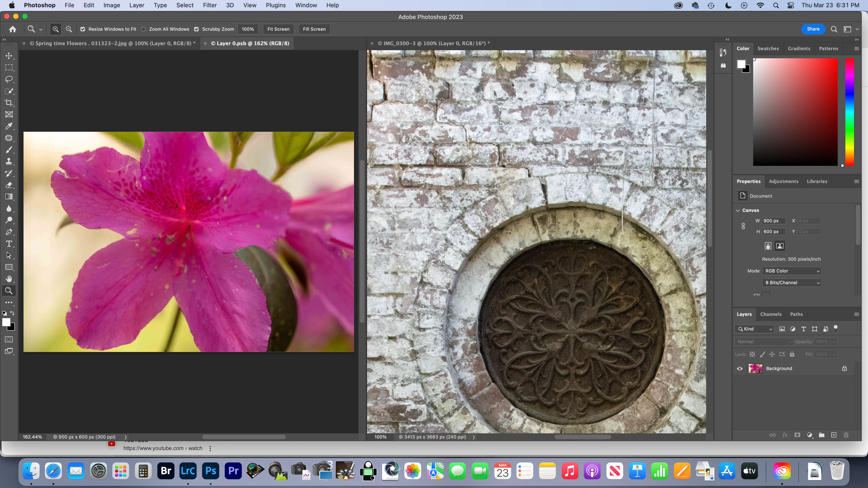This screenshot has width=868, height=488.
Task: Open the RGB Color mode dropdown
Action: click(x=792, y=271)
